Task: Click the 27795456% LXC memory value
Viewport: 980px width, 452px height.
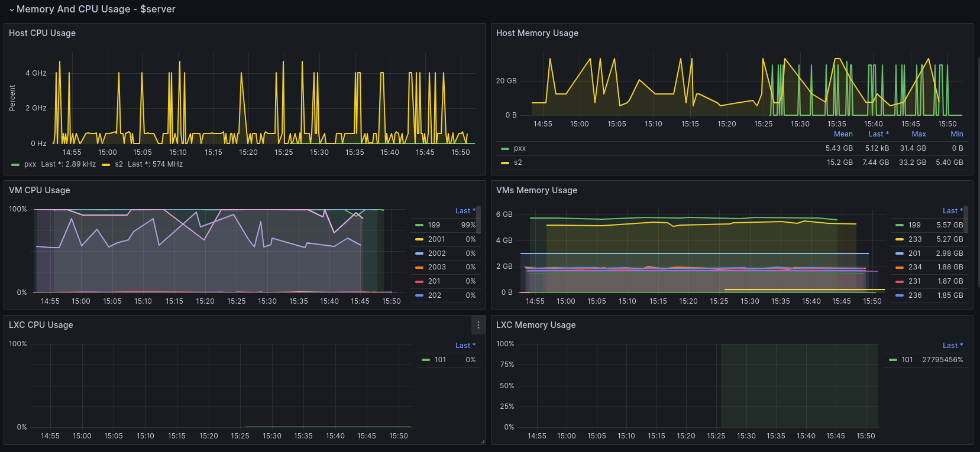Action: click(943, 360)
